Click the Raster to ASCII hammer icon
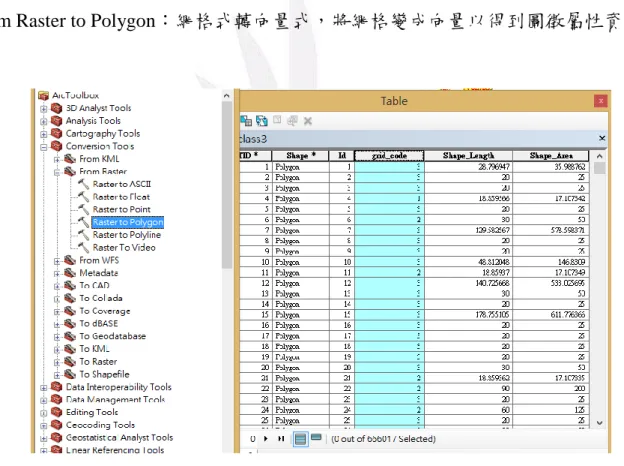624x466 pixels. 83,184
